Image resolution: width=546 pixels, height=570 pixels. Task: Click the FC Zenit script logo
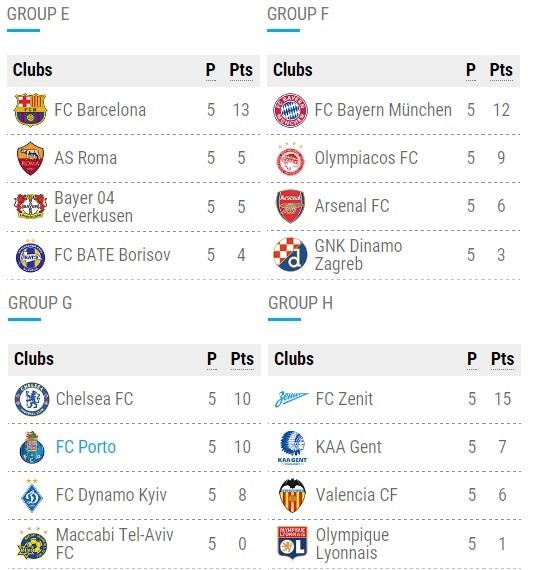(x=292, y=399)
